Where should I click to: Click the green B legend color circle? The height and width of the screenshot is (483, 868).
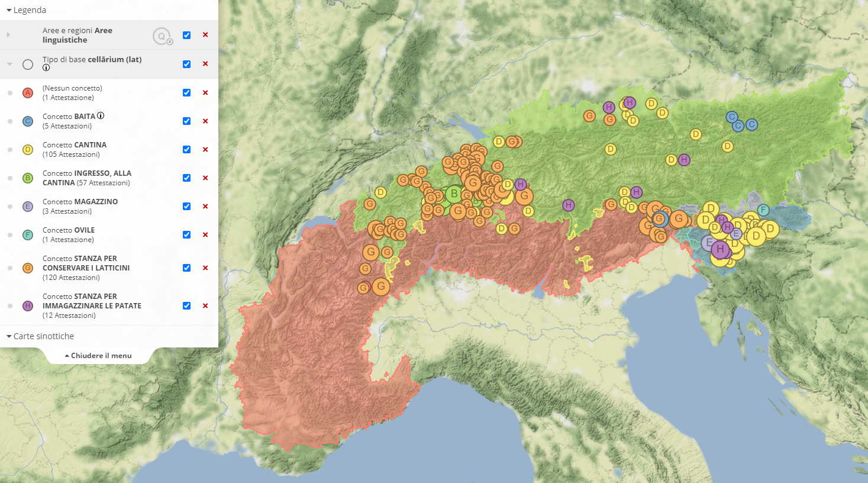28,178
